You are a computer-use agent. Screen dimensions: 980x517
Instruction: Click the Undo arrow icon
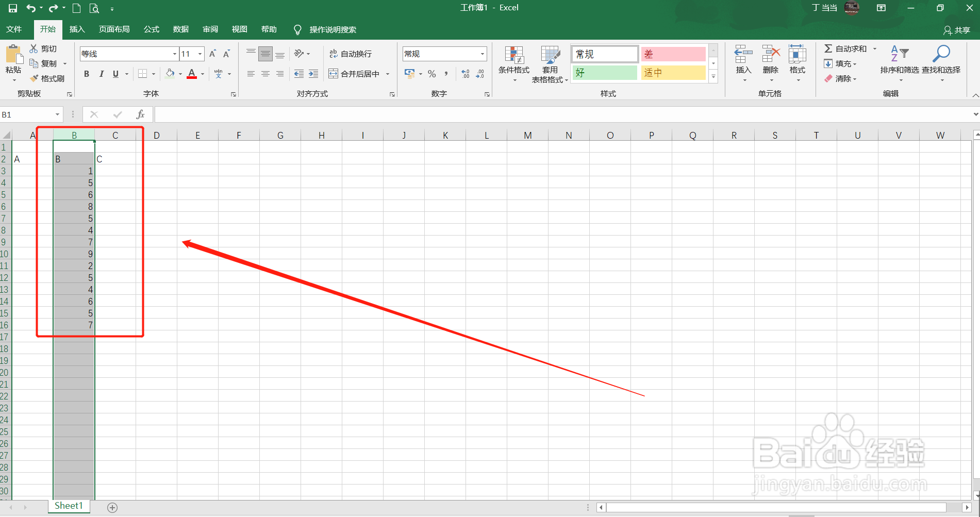pyautogui.click(x=31, y=8)
